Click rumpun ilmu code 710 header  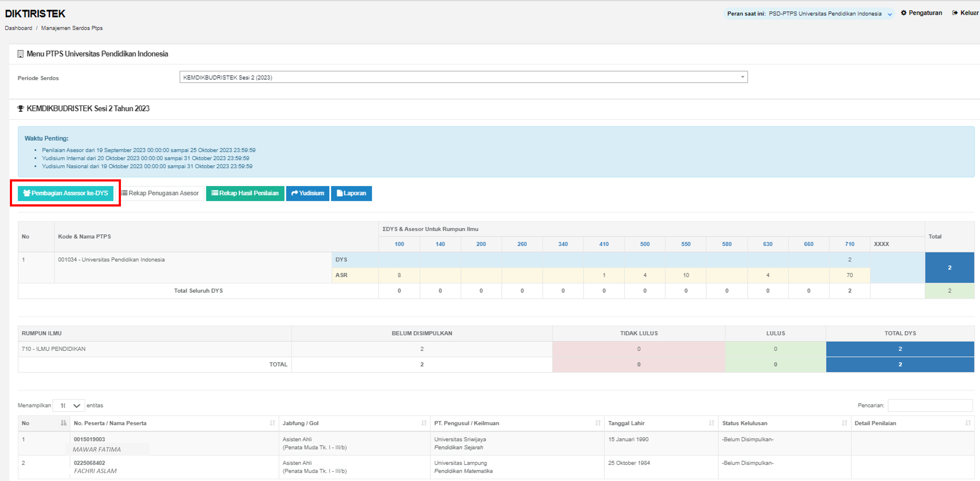tap(849, 244)
